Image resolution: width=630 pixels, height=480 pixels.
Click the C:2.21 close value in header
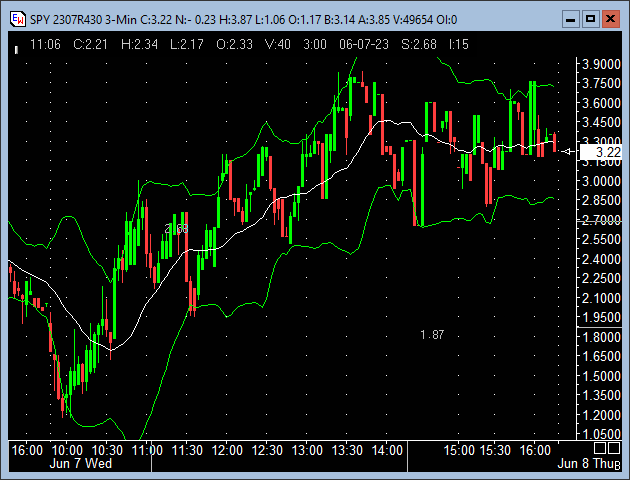point(90,44)
